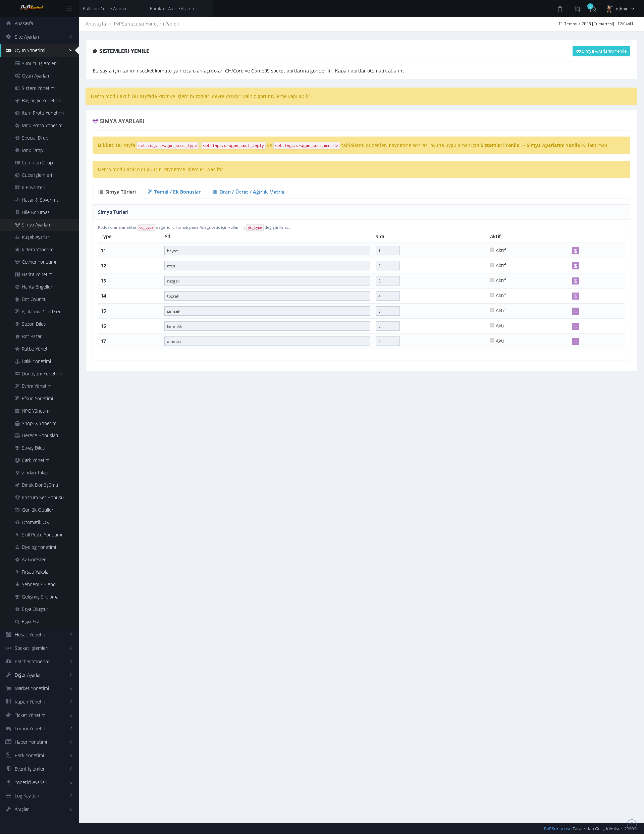Toggle Aktif checkbox for type 11
This screenshot has height=834, width=644.
click(x=492, y=250)
